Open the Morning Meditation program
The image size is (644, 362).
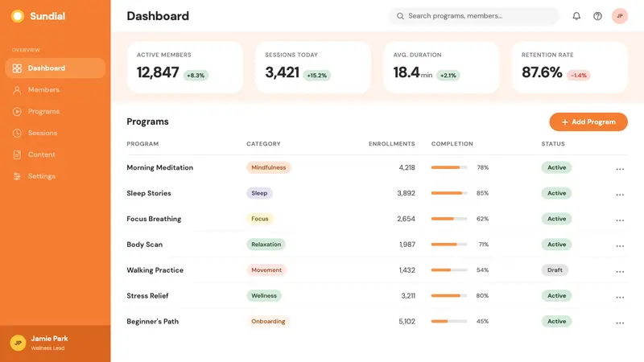pos(159,167)
